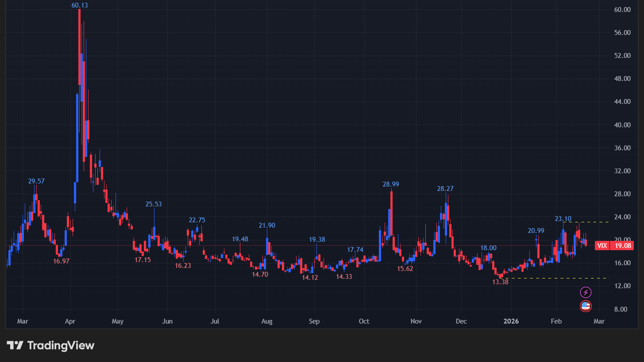This screenshot has height=362, width=644.
Task: Click the 60.13 high price marker
Action: (80, 5)
